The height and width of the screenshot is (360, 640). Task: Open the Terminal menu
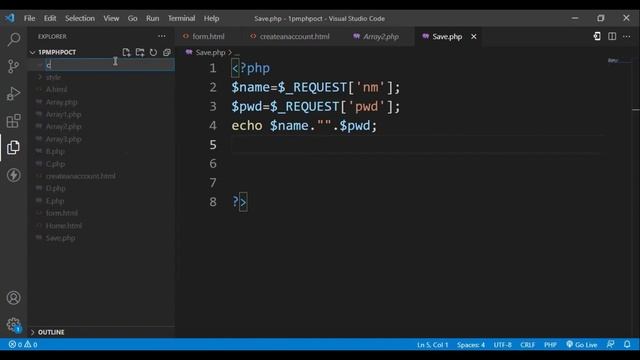tap(181, 18)
